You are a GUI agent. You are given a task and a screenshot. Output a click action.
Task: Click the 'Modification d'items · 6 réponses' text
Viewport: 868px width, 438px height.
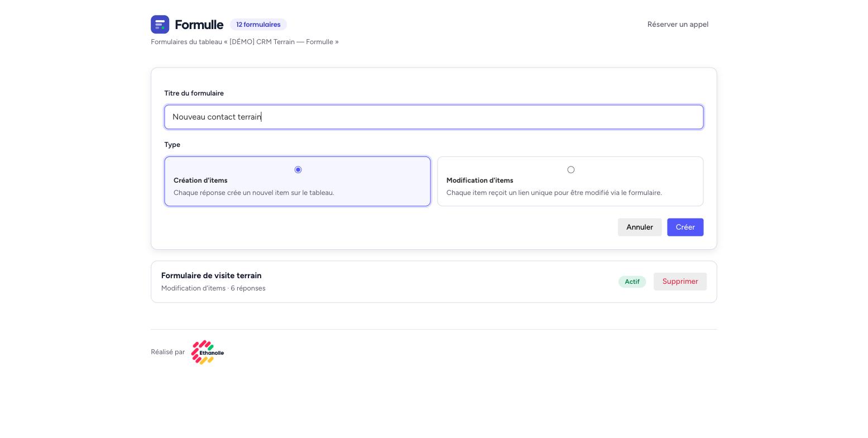213,288
